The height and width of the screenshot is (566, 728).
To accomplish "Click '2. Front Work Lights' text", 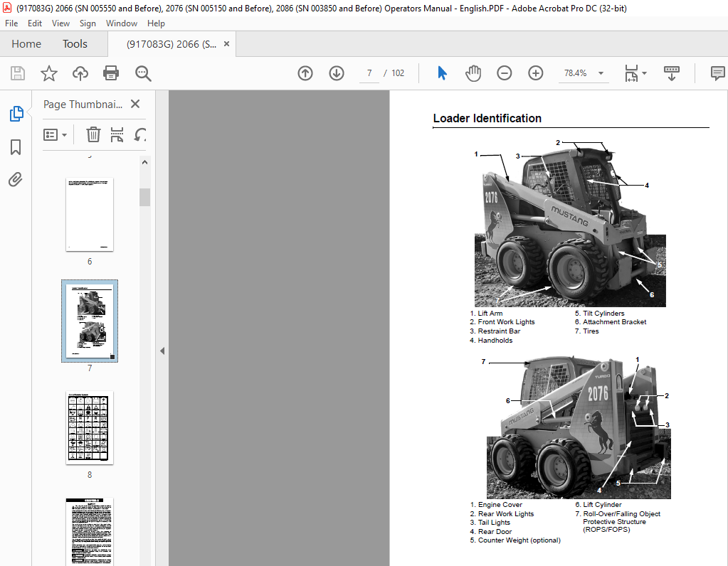I will (x=502, y=322).
